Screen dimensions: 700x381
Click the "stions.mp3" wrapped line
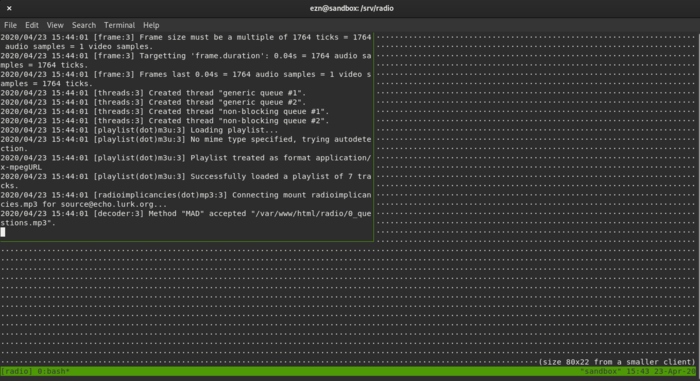[28, 223]
